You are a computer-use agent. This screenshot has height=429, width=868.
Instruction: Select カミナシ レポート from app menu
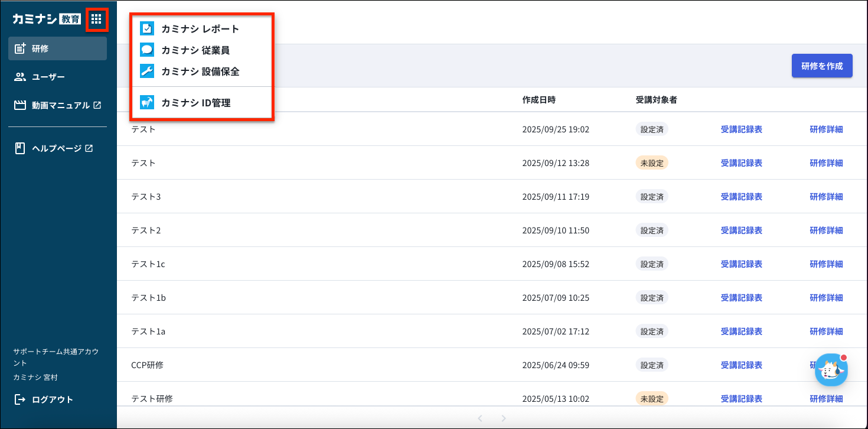(x=201, y=28)
